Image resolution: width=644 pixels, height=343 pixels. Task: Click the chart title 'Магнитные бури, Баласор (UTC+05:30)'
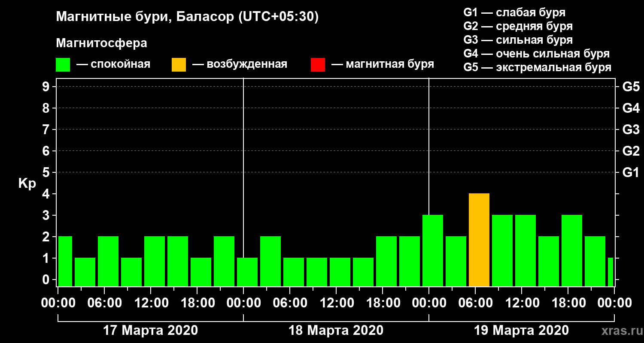(188, 17)
